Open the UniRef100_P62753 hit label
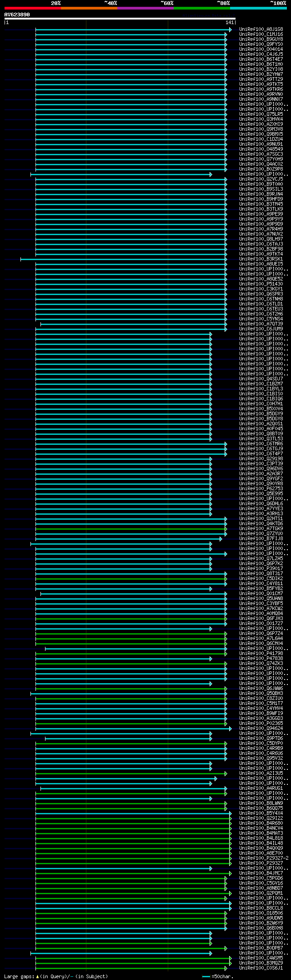 [x=261, y=489]
